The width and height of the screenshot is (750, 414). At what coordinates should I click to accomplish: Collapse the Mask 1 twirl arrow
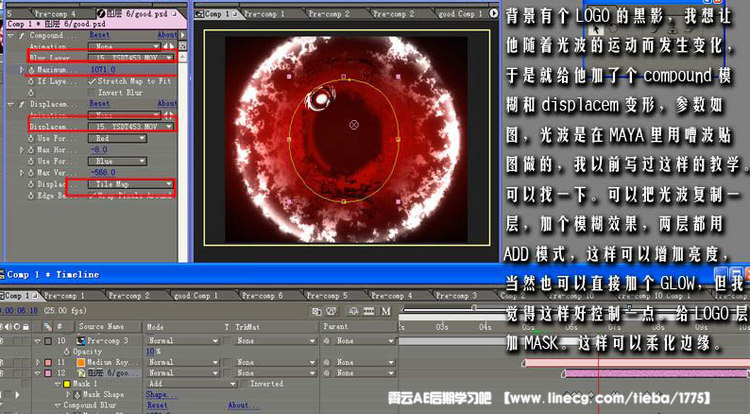58,384
